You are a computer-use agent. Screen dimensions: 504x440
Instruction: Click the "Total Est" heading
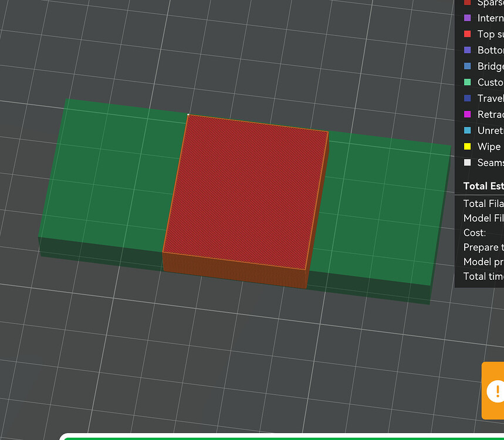point(483,186)
